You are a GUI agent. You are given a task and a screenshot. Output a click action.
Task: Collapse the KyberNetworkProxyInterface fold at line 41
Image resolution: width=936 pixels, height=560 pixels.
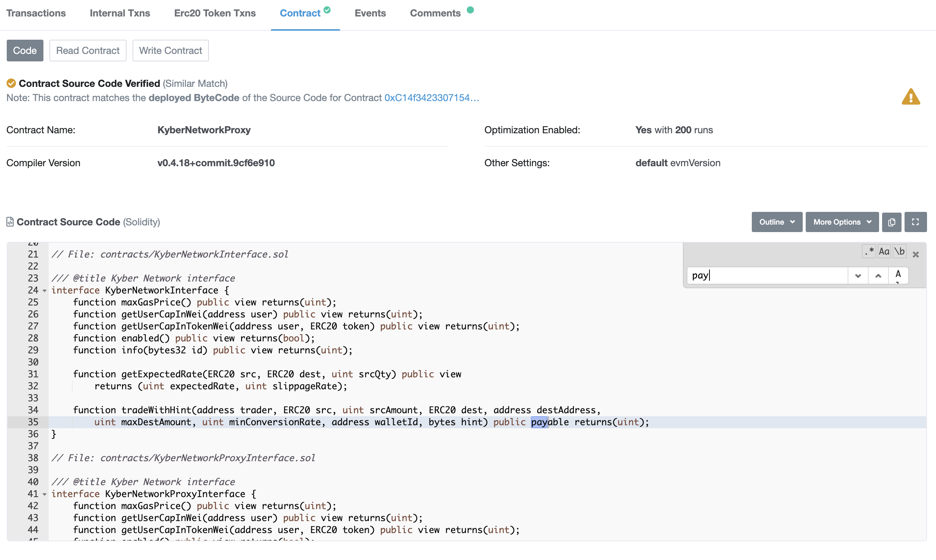[45, 494]
